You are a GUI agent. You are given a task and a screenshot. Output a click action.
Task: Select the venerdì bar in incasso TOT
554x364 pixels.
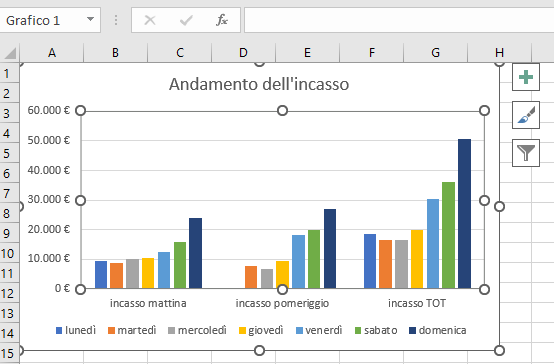tap(433, 244)
